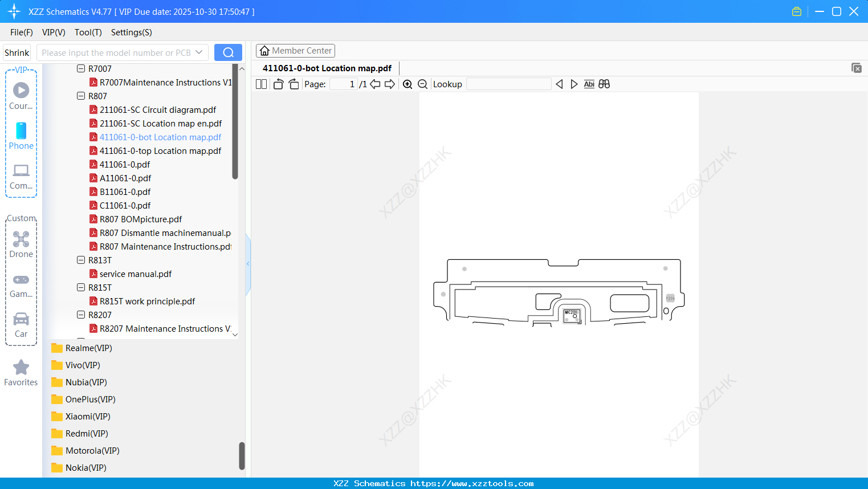This screenshot has width=868, height=489.
Task: Run a model search with the blue magnifier
Action: pos(228,52)
